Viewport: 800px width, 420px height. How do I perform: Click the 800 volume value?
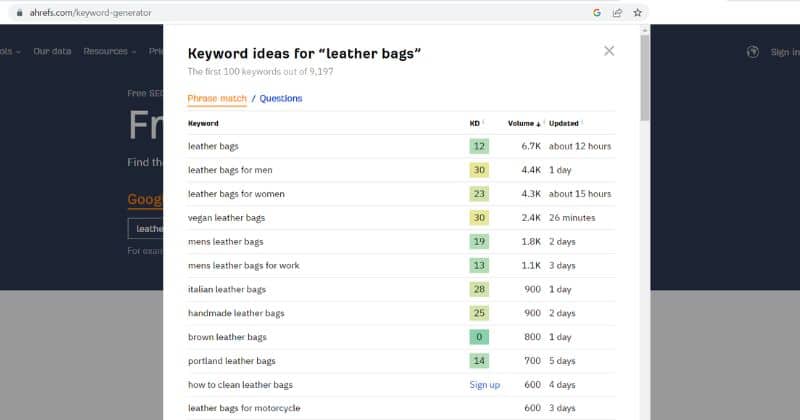[532, 337]
